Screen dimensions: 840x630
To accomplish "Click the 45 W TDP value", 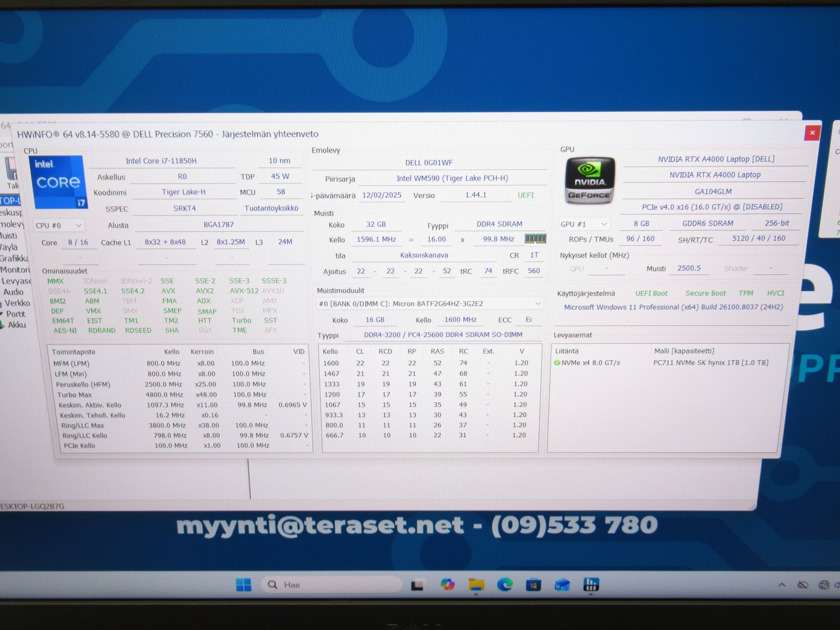I will click(x=280, y=176).
